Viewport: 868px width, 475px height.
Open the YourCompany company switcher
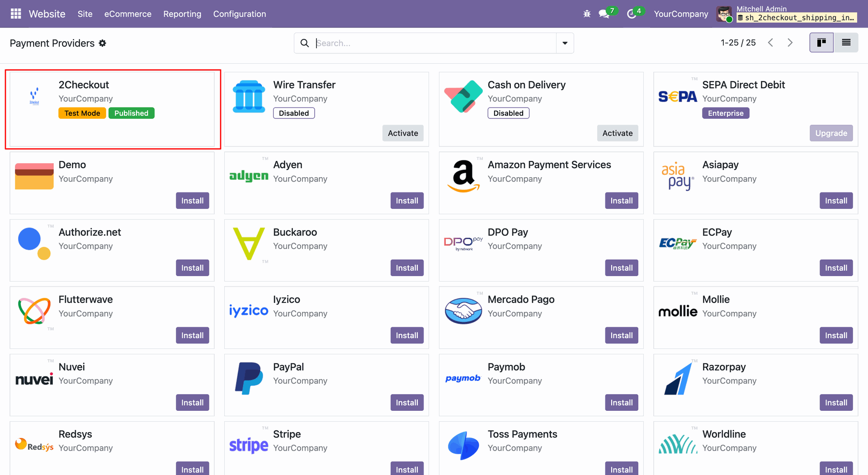coord(681,14)
